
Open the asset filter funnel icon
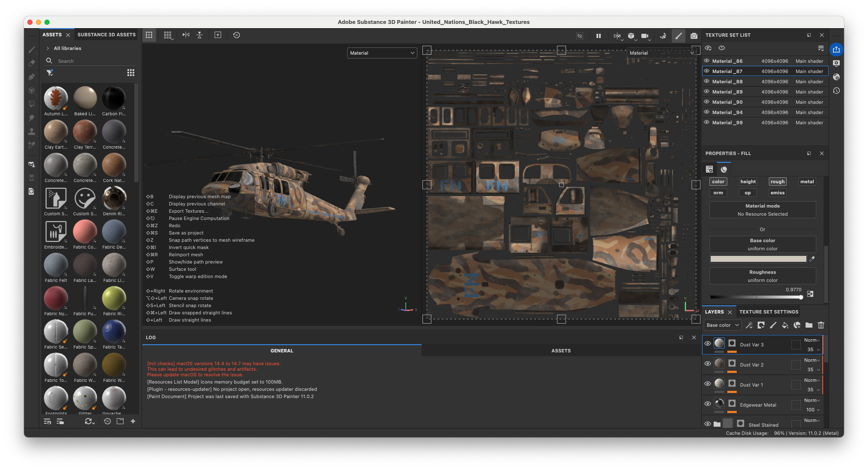[x=50, y=73]
